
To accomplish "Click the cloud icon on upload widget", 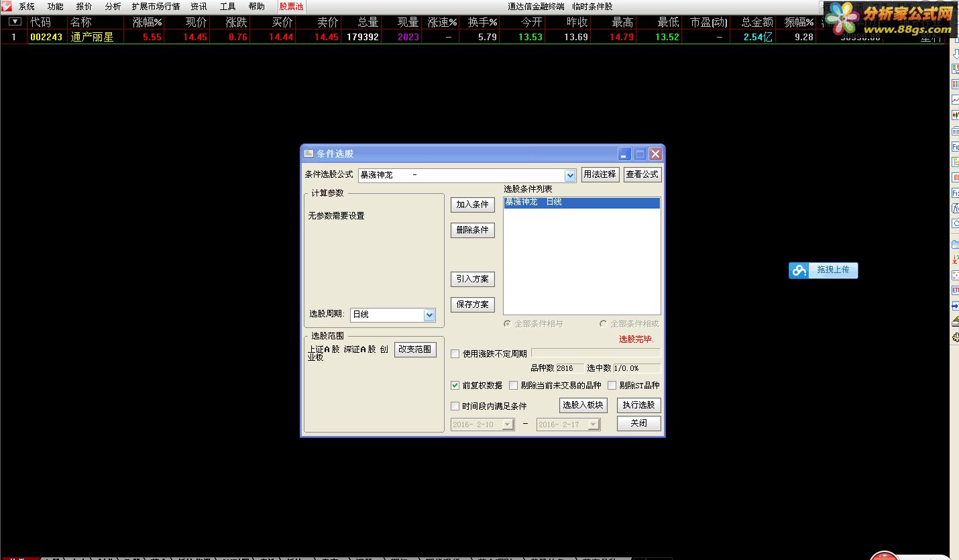I will (x=799, y=270).
